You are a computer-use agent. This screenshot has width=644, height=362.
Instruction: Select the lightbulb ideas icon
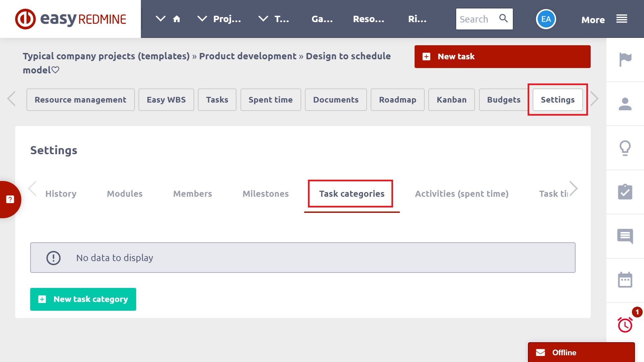tap(625, 148)
